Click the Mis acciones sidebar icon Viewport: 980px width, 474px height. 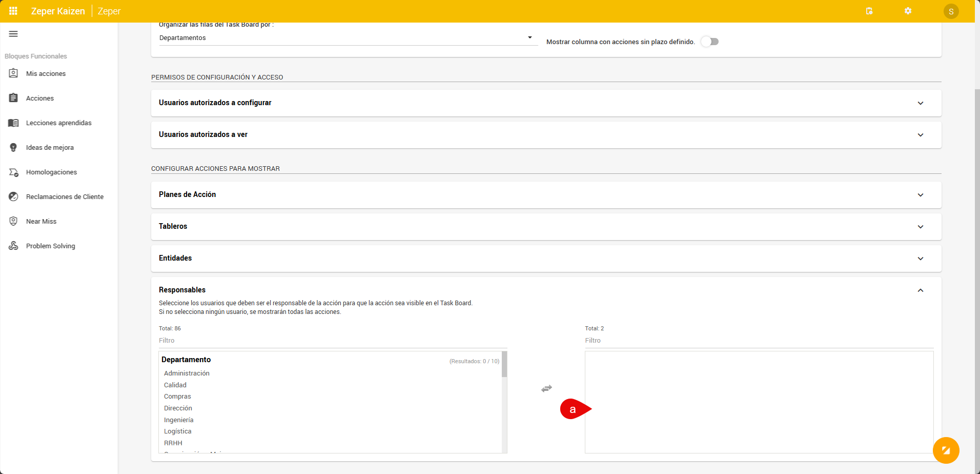pos(13,73)
